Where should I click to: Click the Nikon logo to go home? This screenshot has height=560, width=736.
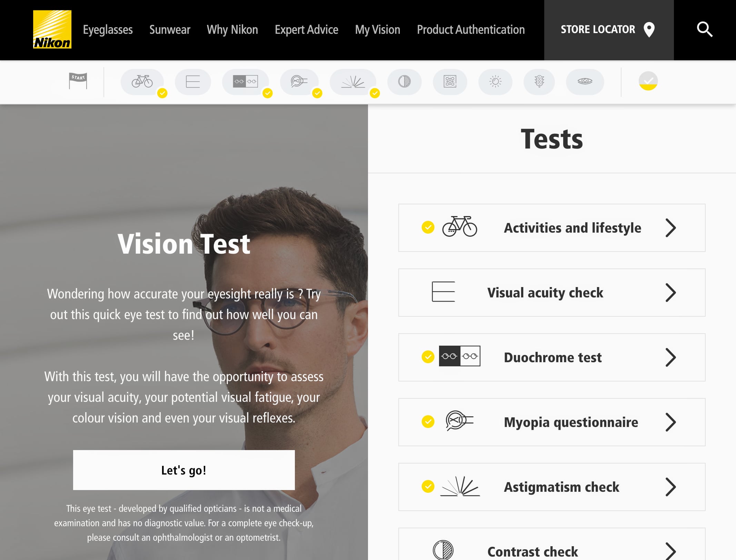click(52, 29)
